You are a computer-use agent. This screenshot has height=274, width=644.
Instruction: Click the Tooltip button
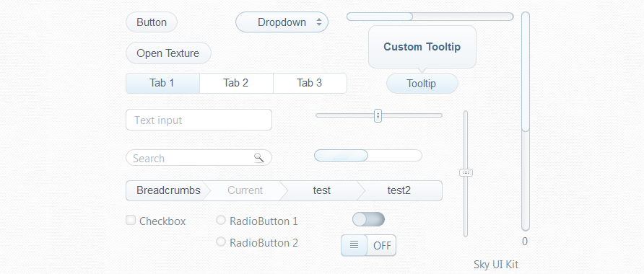[422, 83]
